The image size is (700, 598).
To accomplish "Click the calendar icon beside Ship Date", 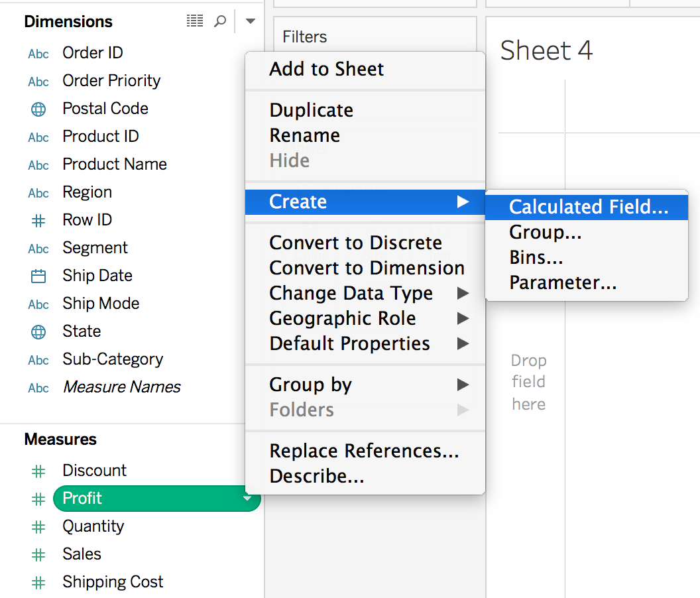I will (x=38, y=276).
